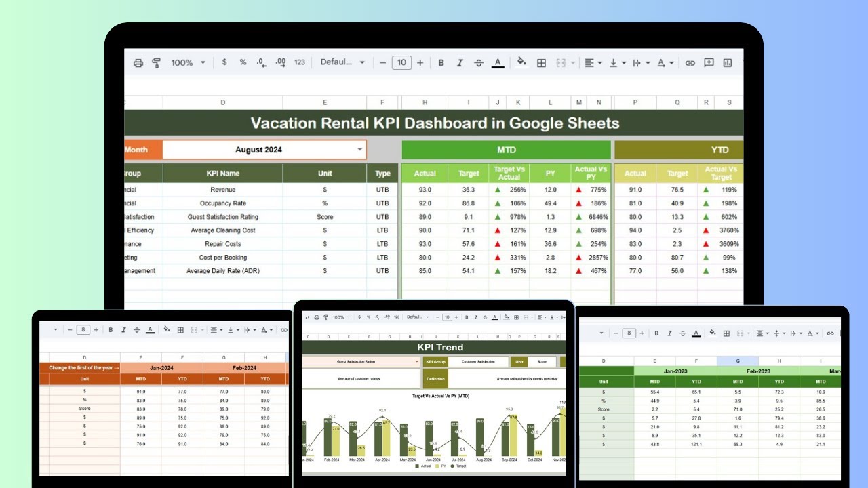Select the Occupancy Rate cell
Screen dimensions: 868x488
(x=223, y=203)
